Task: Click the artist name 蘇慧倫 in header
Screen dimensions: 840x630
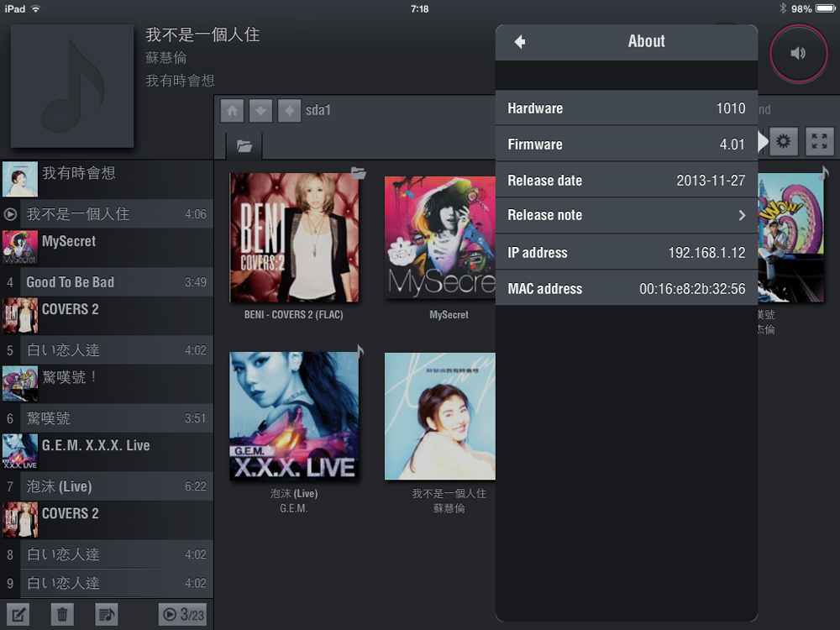Action: 166,58
